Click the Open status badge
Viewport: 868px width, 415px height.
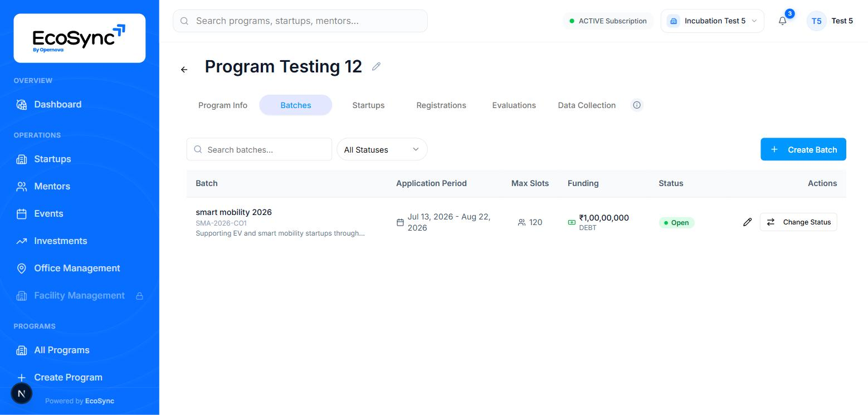click(x=676, y=223)
